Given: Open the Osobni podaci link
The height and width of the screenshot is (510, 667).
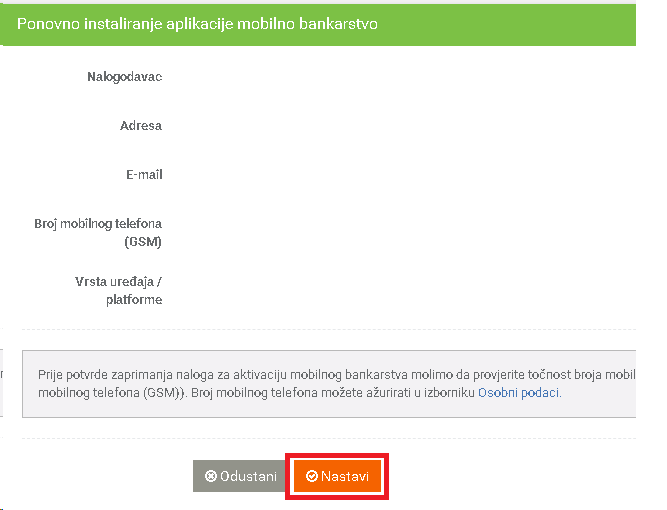Looking at the screenshot, I should coord(519,393).
